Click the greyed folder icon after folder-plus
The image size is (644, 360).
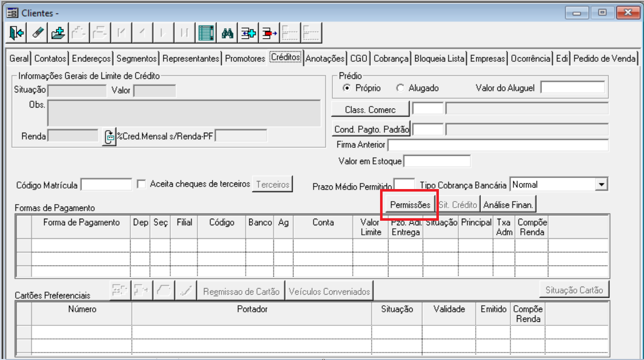pos(78,33)
